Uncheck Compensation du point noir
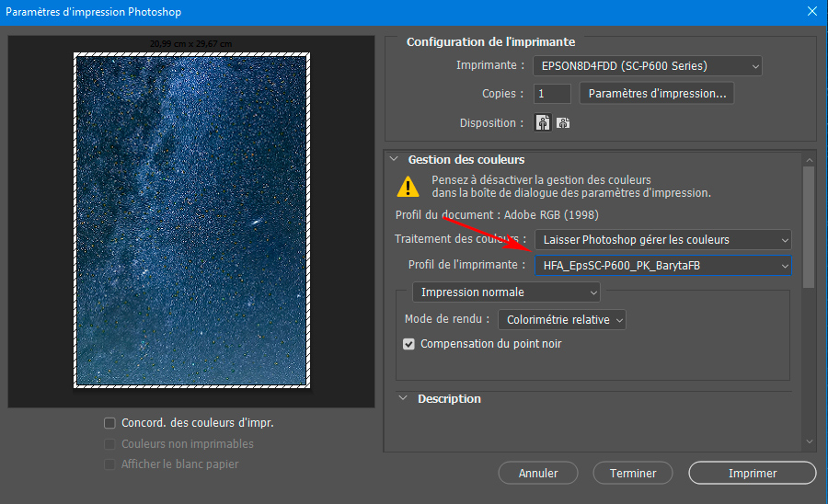This screenshot has width=828, height=504. point(409,344)
